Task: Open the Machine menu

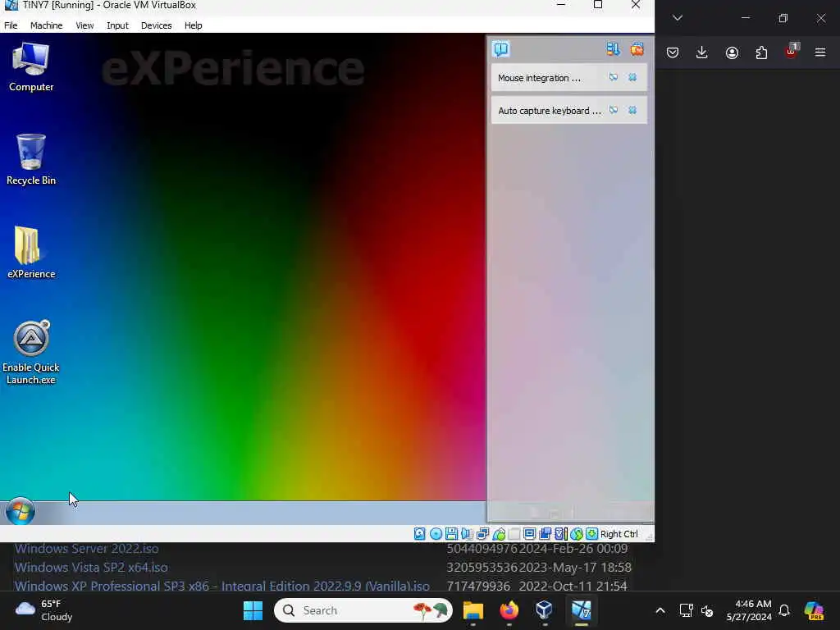Action: [x=46, y=25]
